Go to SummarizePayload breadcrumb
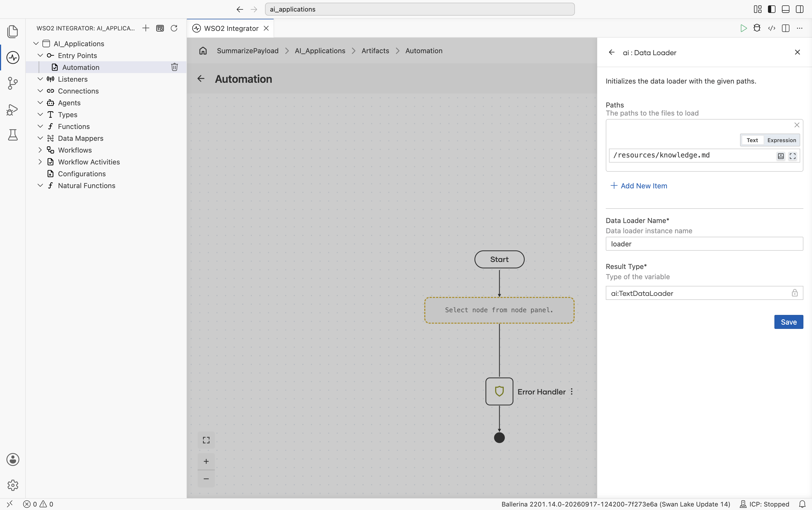812x510 pixels. [x=247, y=51]
